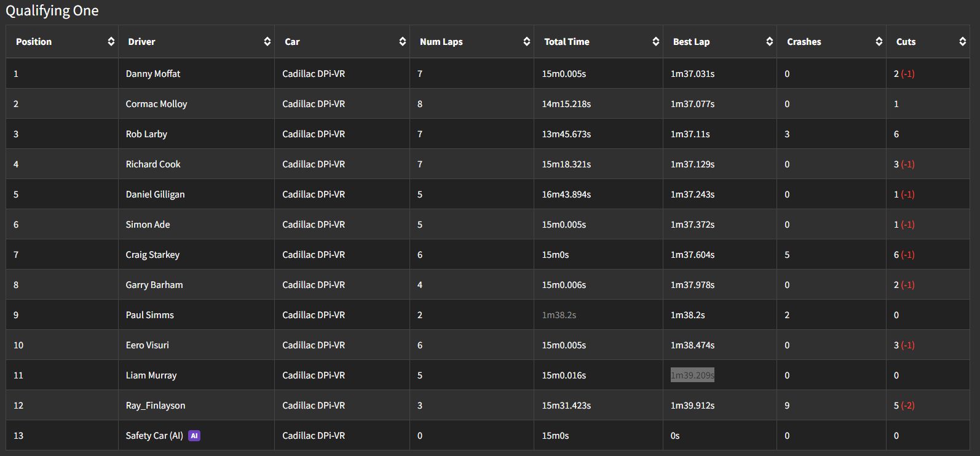Screen dimensions: 980x456
Task: Select driver name Danny Moffat
Action: click(153, 74)
